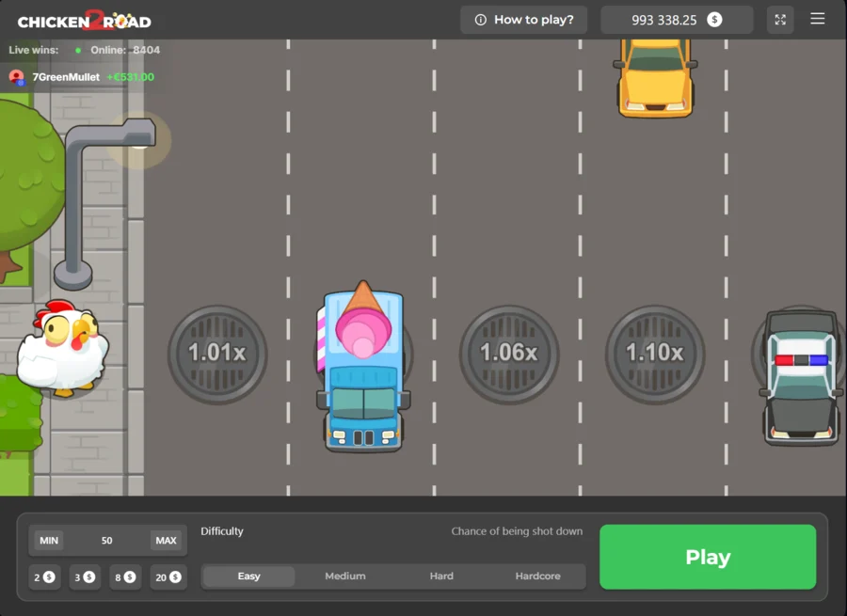Click the 1.01x manhole multiplier
The width and height of the screenshot is (847, 616).
point(217,355)
